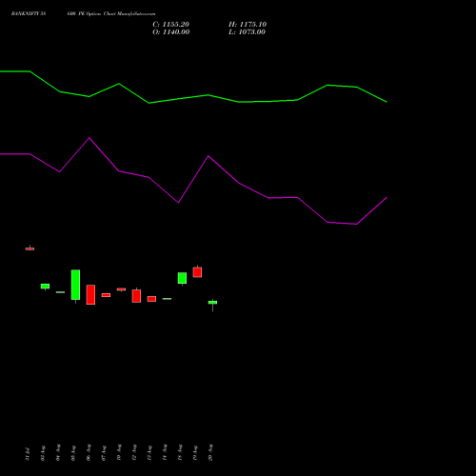Click the BANKNIFTY chart title text
Viewport: 476px width, 476px height.
pos(84,14)
